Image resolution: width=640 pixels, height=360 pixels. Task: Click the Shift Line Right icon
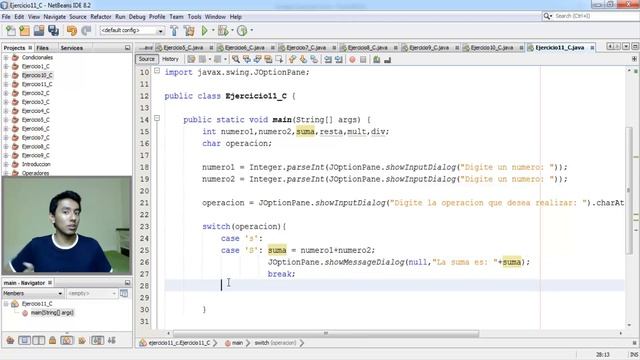point(339,60)
